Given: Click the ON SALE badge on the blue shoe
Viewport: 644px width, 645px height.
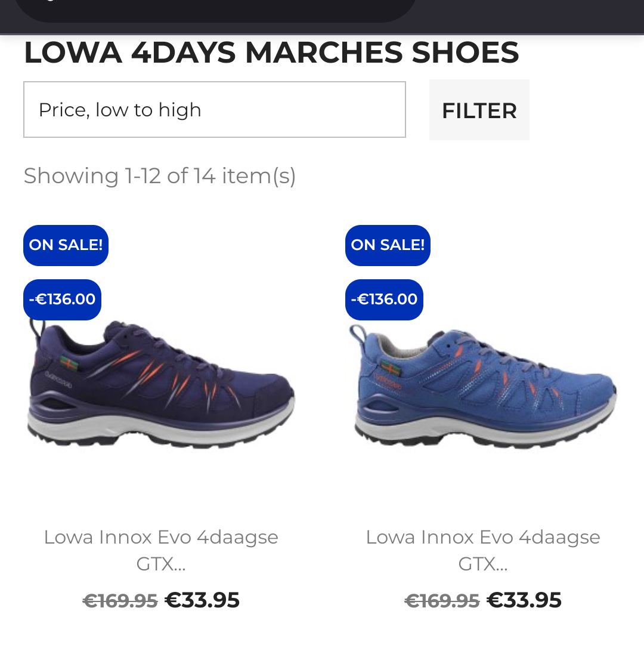Looking at the screenshot, I should pos(388,245).
